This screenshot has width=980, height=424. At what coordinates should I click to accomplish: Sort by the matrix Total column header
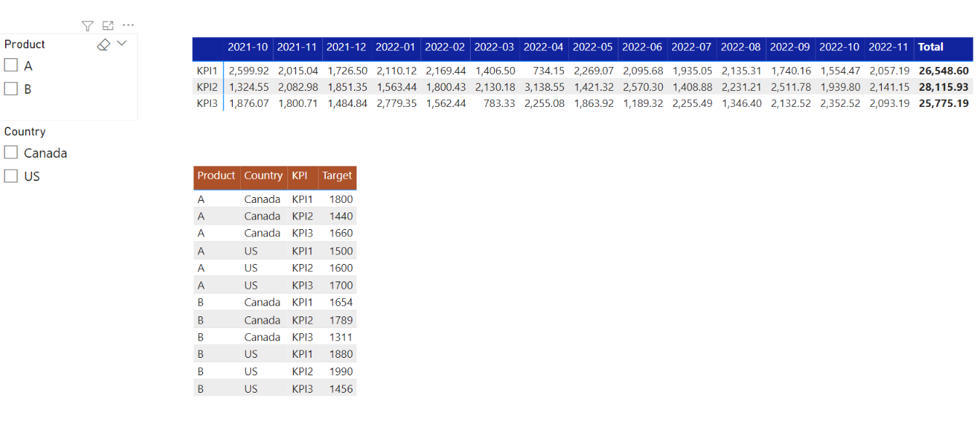pyautogui.click(x=931, y=47)
